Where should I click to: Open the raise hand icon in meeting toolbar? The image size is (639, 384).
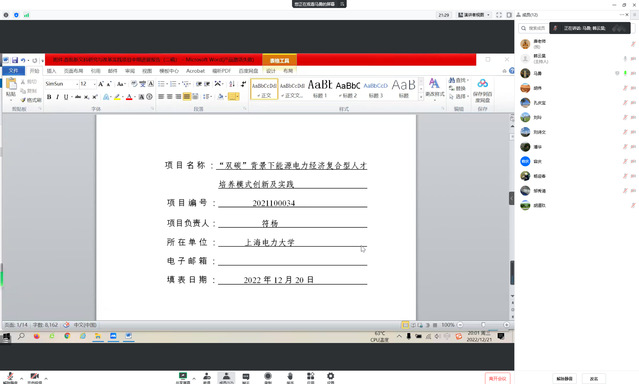[x=290, y=377]
